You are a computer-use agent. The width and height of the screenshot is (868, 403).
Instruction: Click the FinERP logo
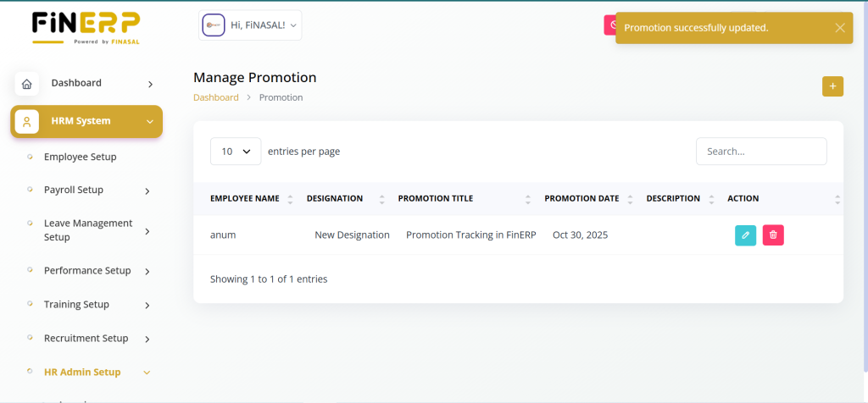(x=86, y=27)
